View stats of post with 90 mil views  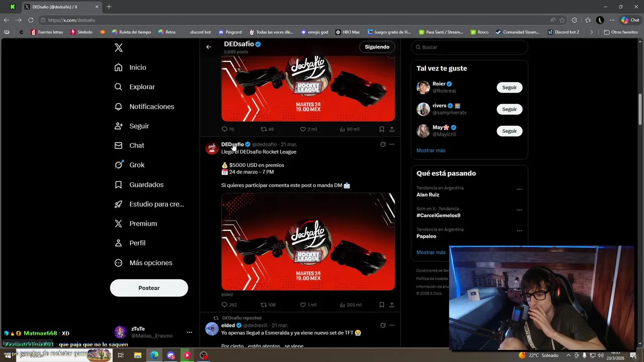pyautogui.click(x=342, y=129)
